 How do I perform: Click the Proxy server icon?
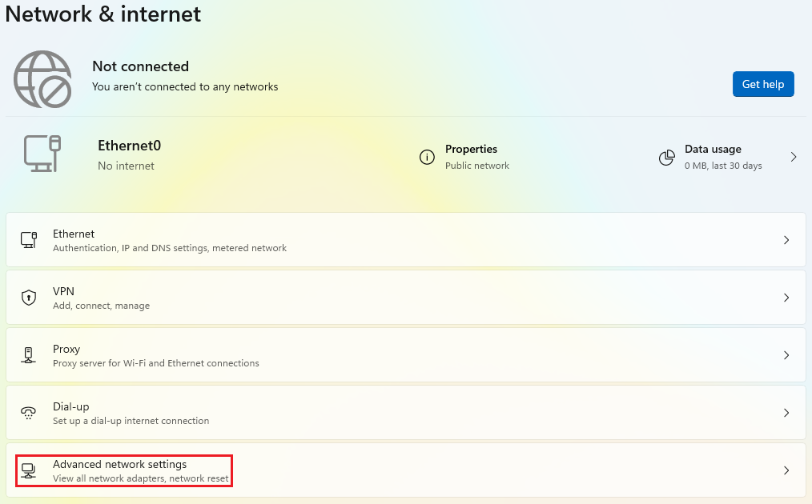point(29,354)
